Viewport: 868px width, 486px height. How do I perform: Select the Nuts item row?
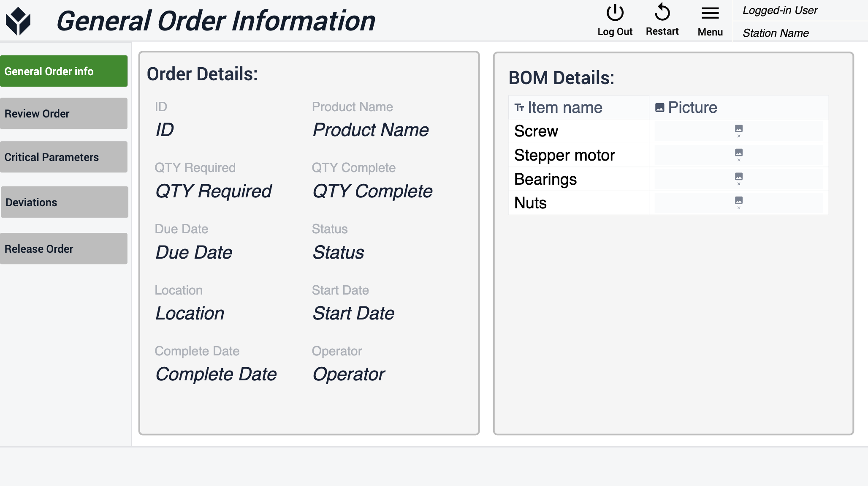668,203
